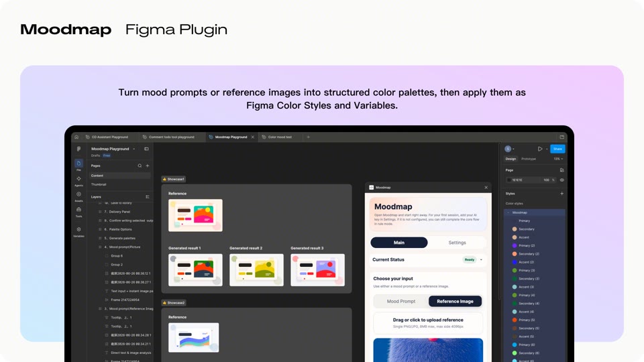
Task: Click the Accent (2) blue swatch
Action: 515,262
